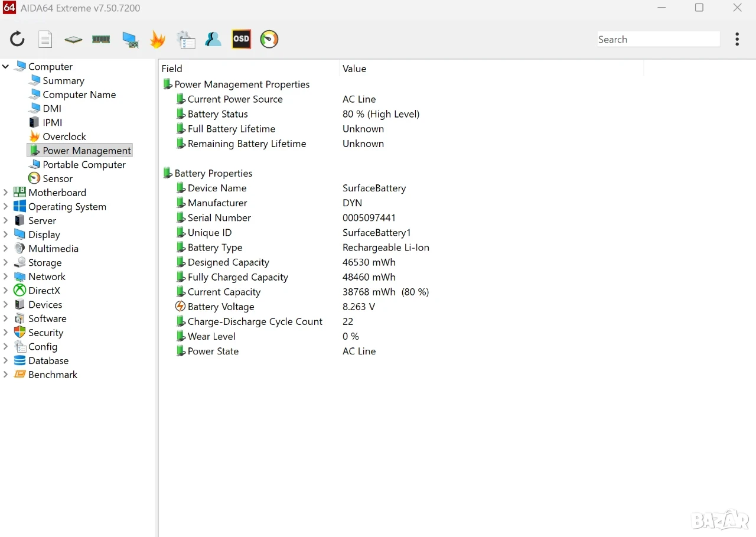
Task: Open the three-dot main menu
Action: [737, 40]
